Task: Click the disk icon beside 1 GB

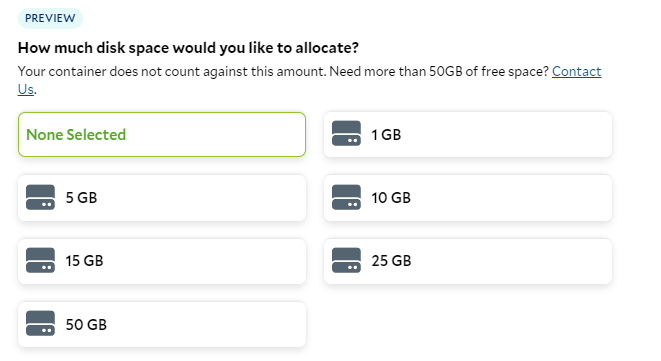Action: click(346, 134)
